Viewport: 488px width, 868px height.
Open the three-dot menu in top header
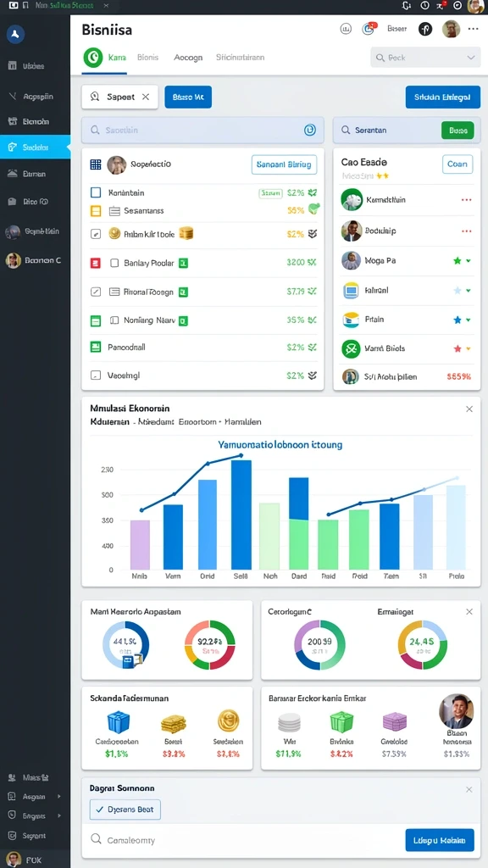[x=473, y=29]
